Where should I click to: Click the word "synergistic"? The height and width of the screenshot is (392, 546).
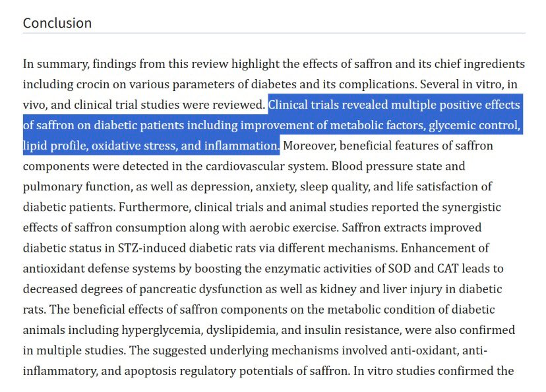pos(471,208)
